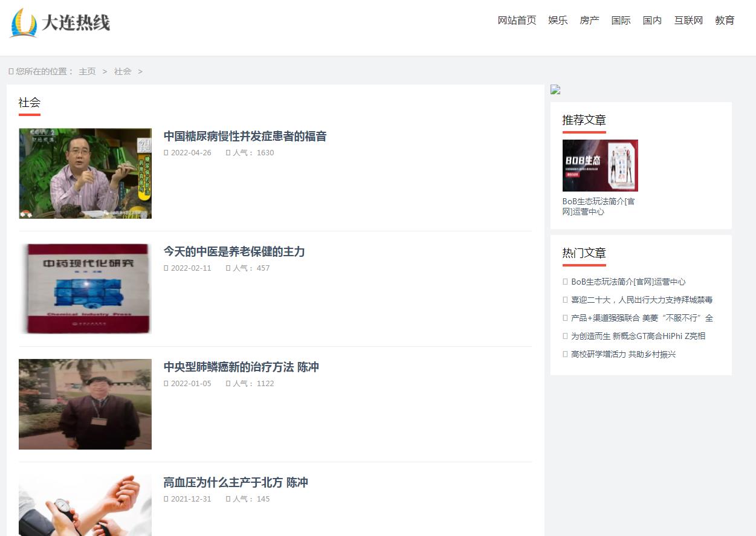Image resolution: width=756 pixels, height=536 pixels.
Task: Open the 娱乐 navigation item
Action: pyautogui.click(x=558, y=21)
